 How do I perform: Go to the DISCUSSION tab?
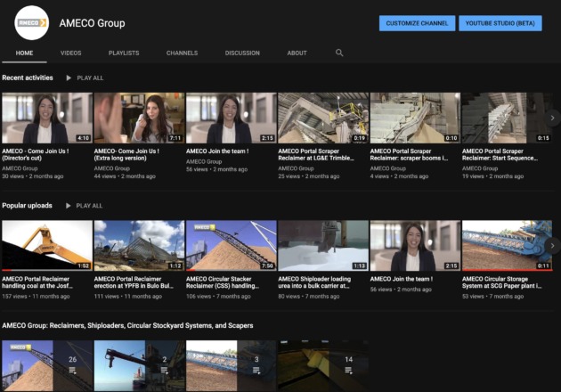(242, 53)
